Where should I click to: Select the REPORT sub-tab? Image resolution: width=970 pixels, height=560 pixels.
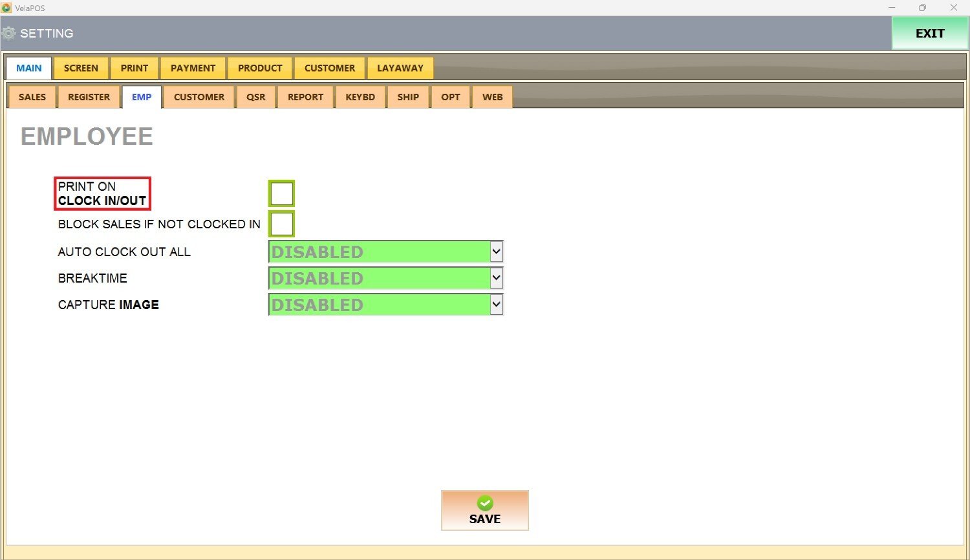coord(305,97)
